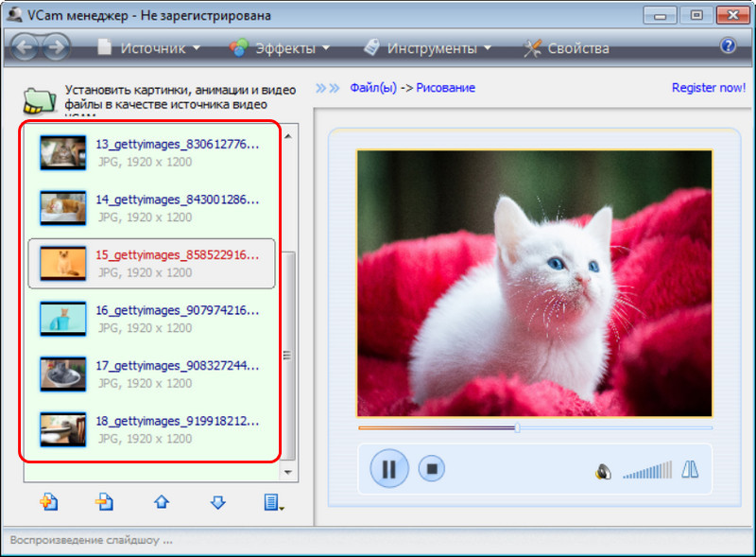Click the Эффекты colored balls icon
Screen dimensions: 756x557
[239, 48]
